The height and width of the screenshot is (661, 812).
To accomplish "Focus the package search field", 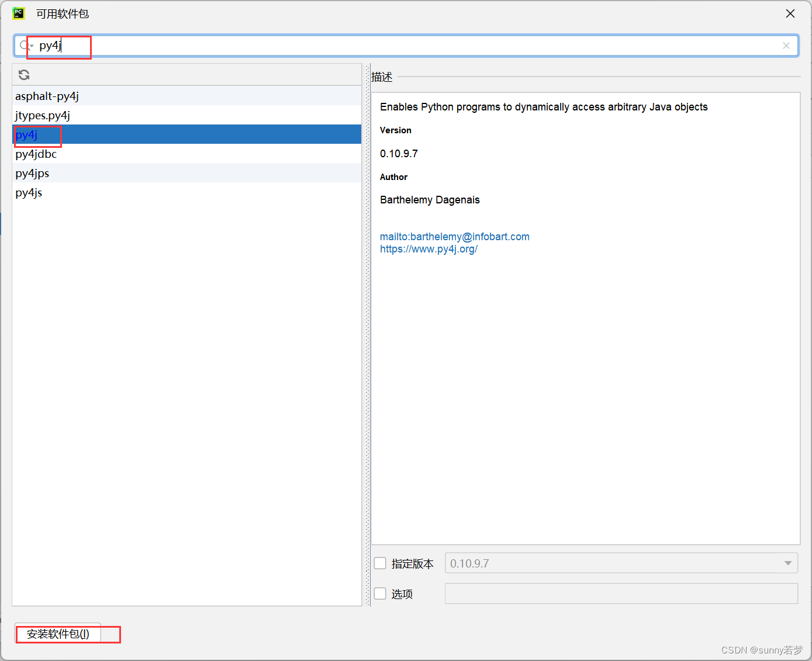I will pyautogui.click(x=406, y=46).
